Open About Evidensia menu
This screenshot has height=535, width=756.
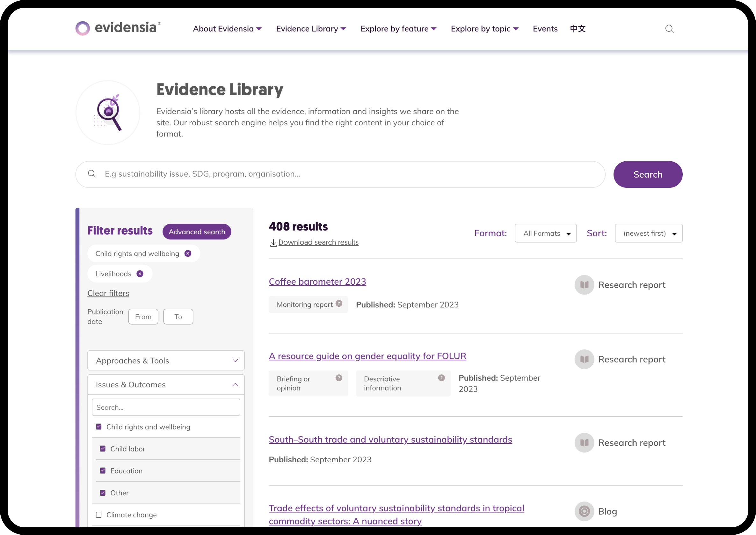pyautogui.click(x=227, y=29)
